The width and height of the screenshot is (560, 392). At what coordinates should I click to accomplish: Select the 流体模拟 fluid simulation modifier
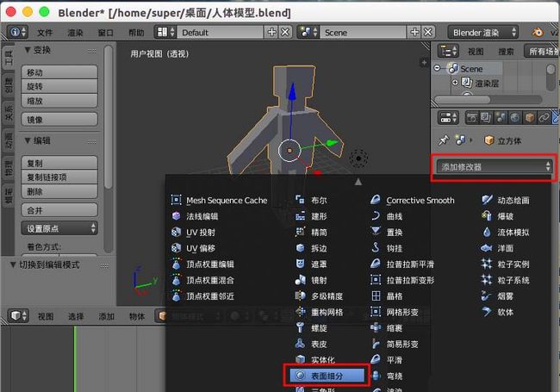[506, 233]
